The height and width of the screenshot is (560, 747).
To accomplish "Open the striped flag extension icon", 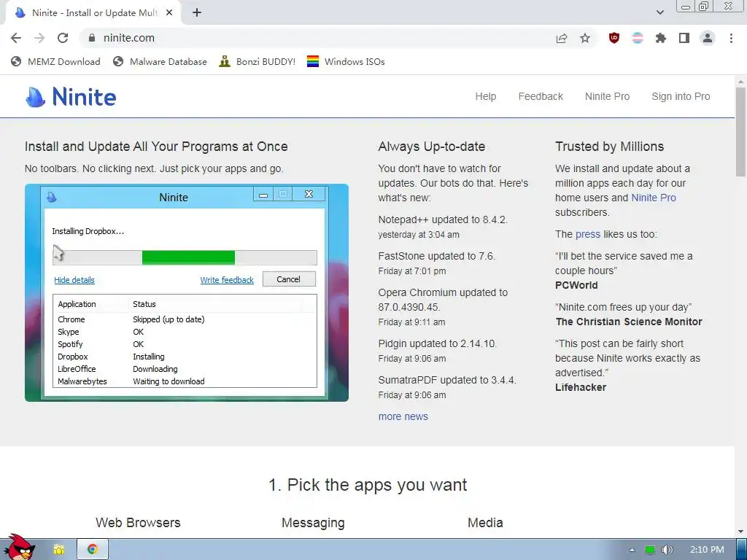I will 638,38.
